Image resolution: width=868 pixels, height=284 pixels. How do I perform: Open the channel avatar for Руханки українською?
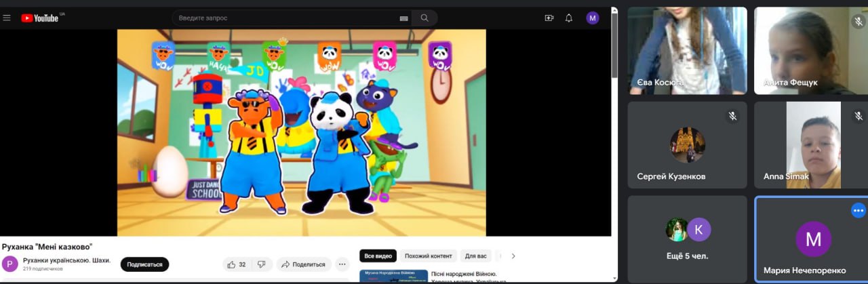coord(10,264)
